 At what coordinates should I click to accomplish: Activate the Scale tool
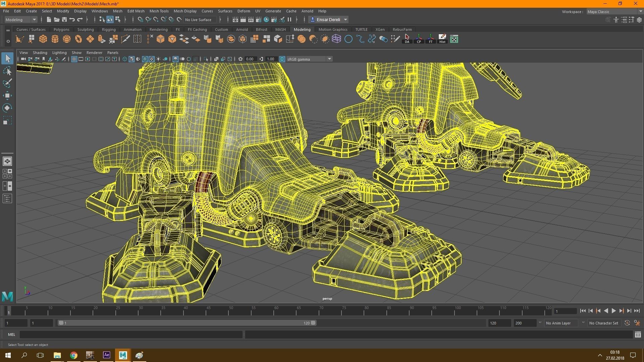click(x=7, y=120)
